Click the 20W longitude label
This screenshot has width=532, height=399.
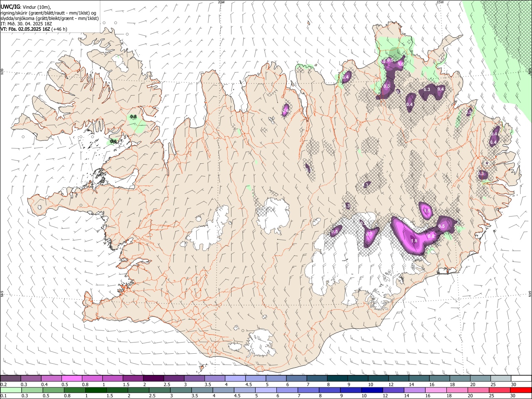click(221, 2)
